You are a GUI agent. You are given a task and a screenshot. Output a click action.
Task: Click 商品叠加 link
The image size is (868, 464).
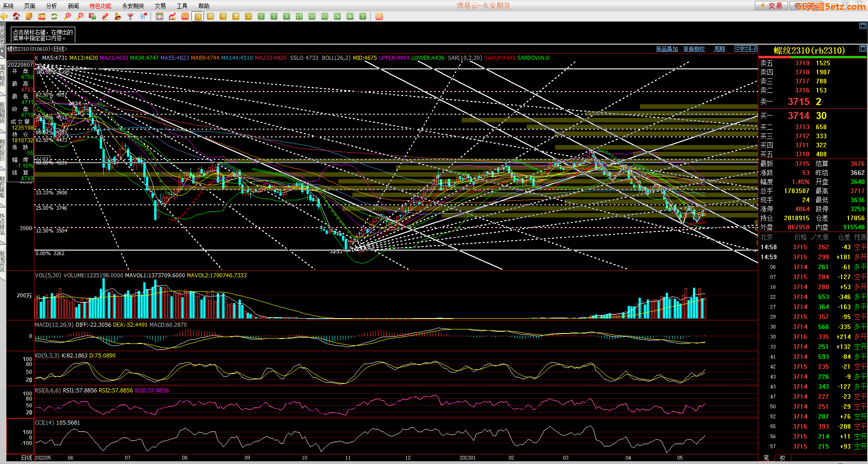tap(667, 49)
